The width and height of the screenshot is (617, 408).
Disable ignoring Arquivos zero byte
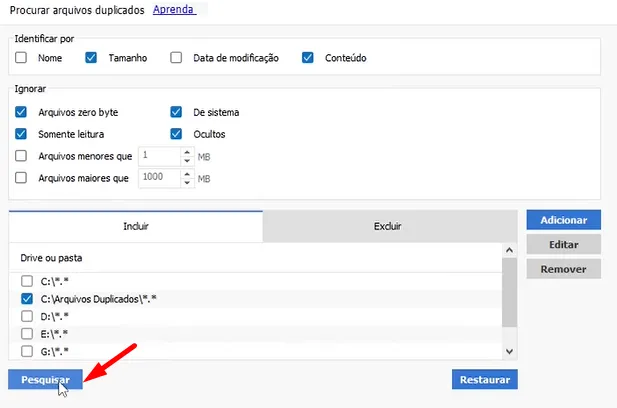pyautogui.click(x=21, y=112)
